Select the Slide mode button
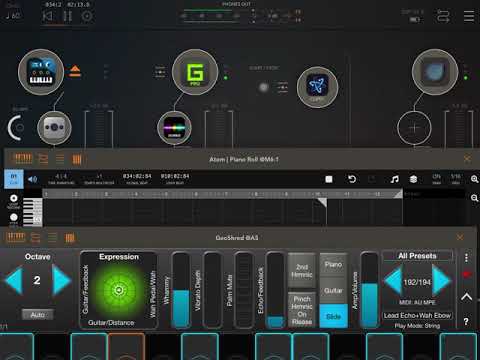Screen dimensions: 480x360 (x=333, y=316)
